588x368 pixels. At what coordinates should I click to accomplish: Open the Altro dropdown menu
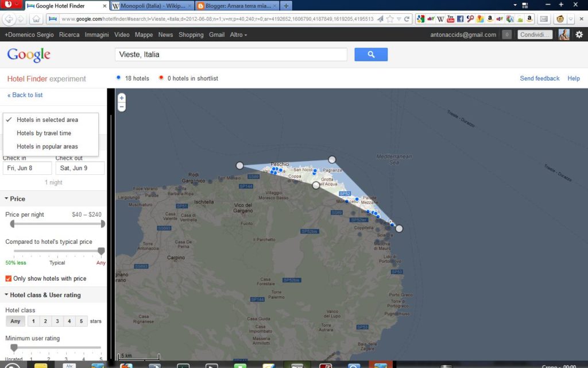coord(238,34)
